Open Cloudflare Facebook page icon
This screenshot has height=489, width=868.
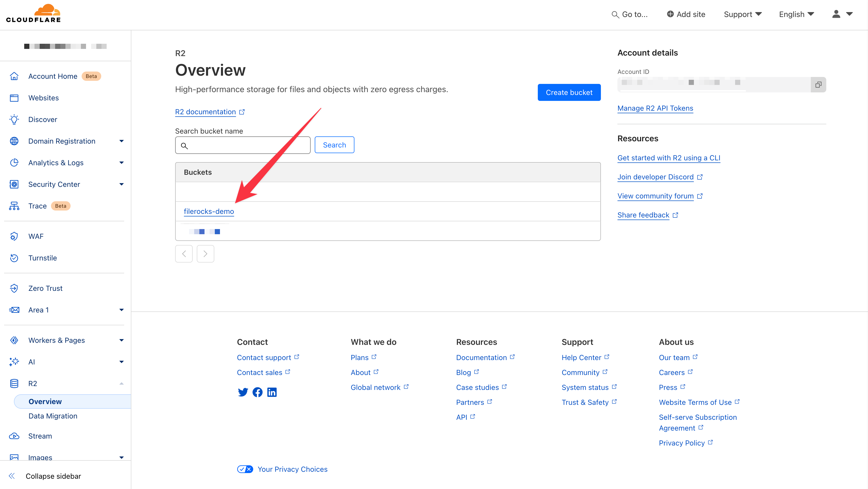pos(257,392)
